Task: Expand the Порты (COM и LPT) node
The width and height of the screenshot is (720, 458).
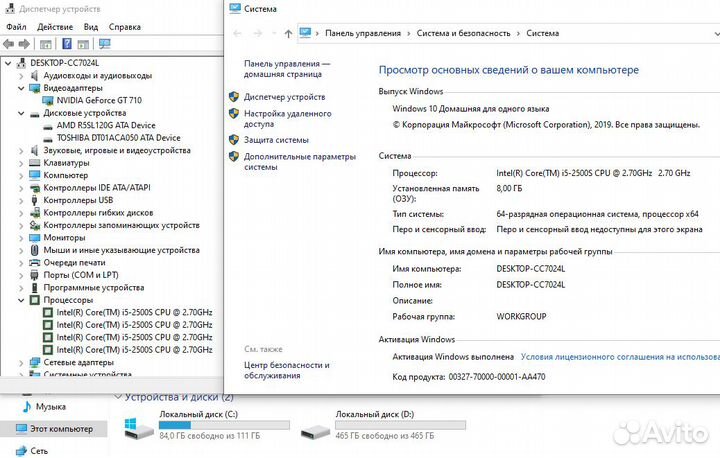Action: 21,275
